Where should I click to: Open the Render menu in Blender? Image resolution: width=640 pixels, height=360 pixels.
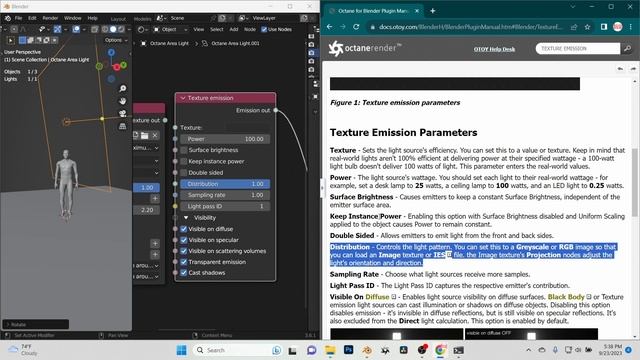point(50,18)
